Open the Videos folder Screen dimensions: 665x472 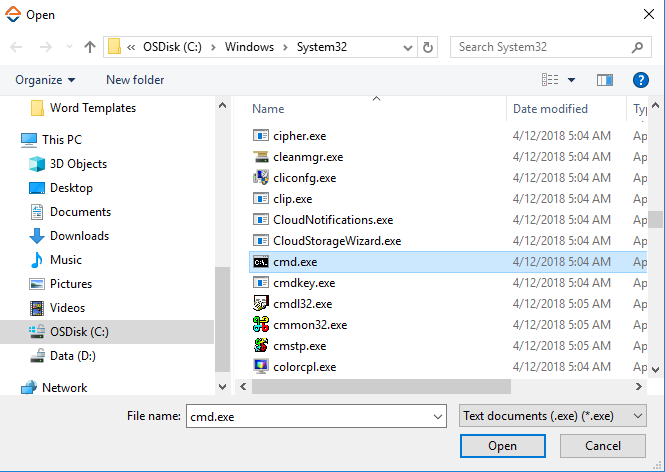pyautogui.click(x=57, y=307)
